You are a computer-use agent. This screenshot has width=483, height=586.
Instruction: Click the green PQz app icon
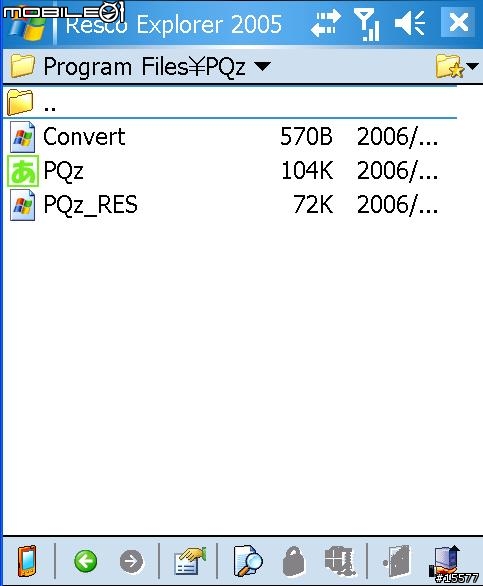[x=23, y=171]
